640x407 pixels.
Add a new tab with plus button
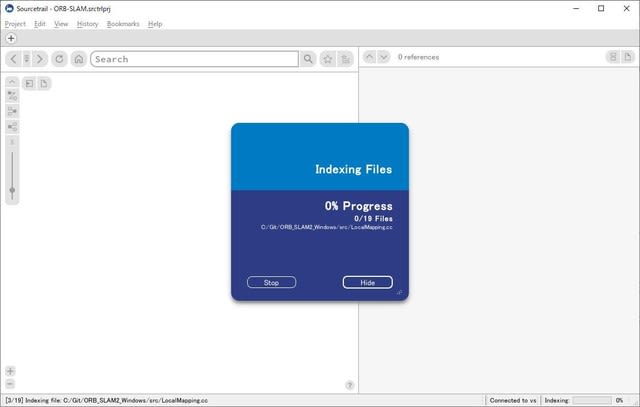(11, 38)
